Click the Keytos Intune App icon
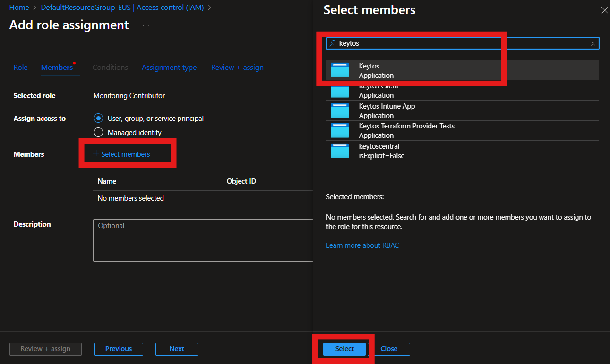This screenshot has width=610, height=364. point(340,110)
